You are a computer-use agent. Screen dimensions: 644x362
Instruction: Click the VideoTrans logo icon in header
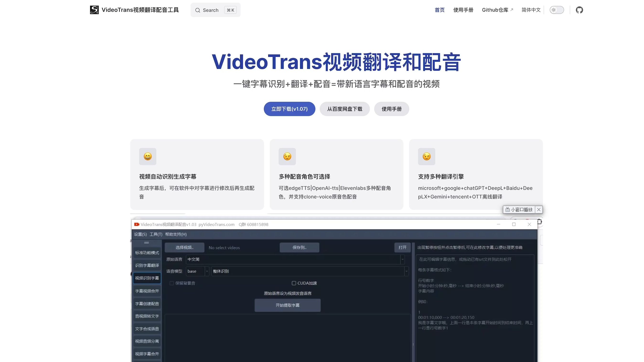(x=94, y=10)
